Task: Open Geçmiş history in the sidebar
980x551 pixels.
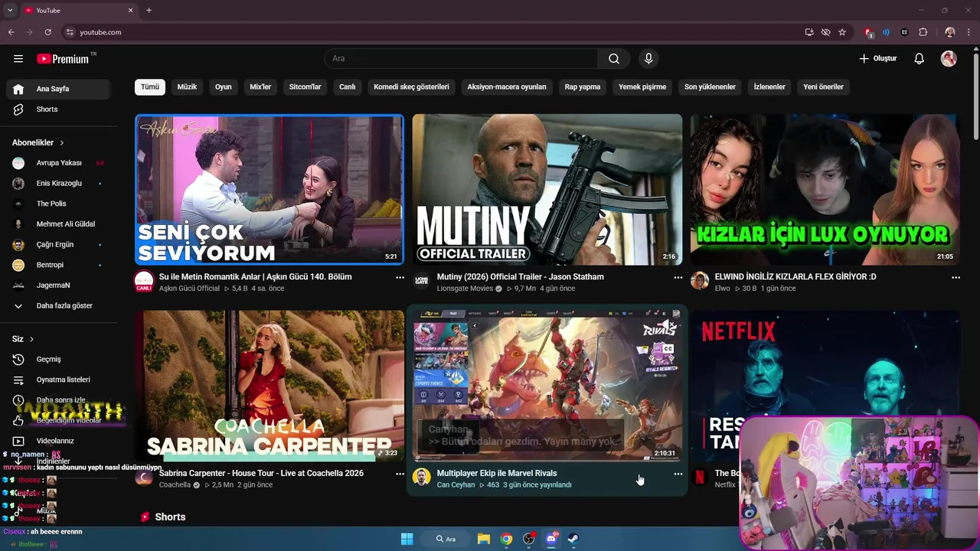Action: click(x=58, y=360)
